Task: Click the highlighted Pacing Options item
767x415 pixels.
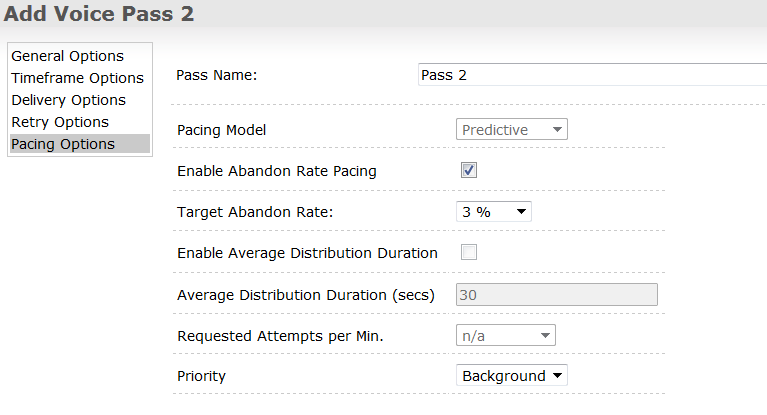Action: pyautogui.click(x=63, y=144)
